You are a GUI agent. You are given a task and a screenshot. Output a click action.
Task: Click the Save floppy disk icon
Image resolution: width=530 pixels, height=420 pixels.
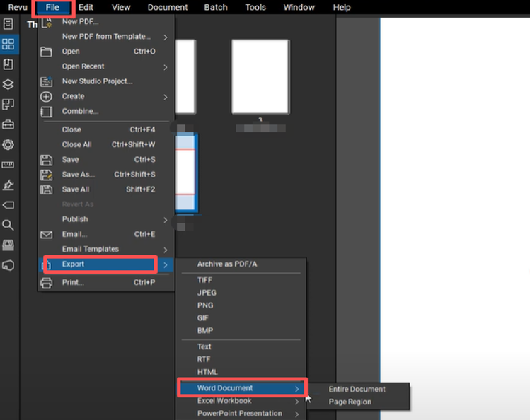46,160
